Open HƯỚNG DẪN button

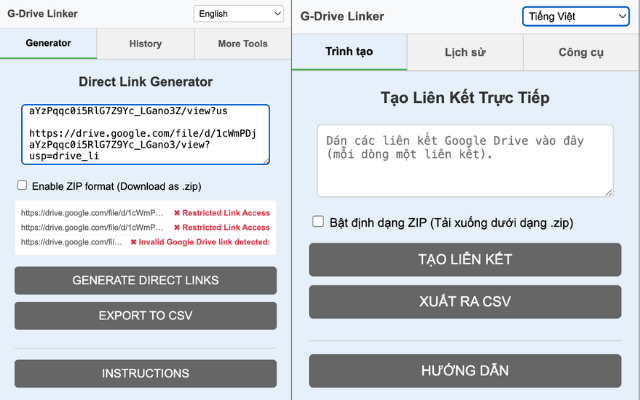click(465, 371)
